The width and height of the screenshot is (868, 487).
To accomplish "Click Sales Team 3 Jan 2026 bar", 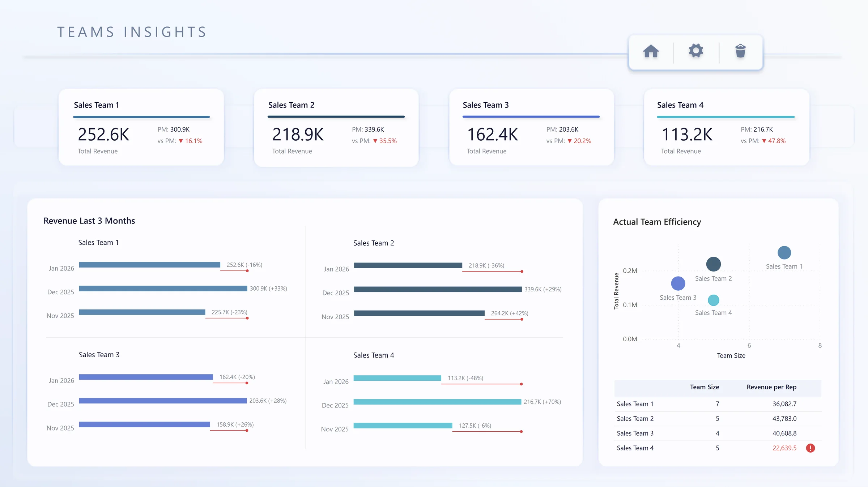I will (146, 377).
